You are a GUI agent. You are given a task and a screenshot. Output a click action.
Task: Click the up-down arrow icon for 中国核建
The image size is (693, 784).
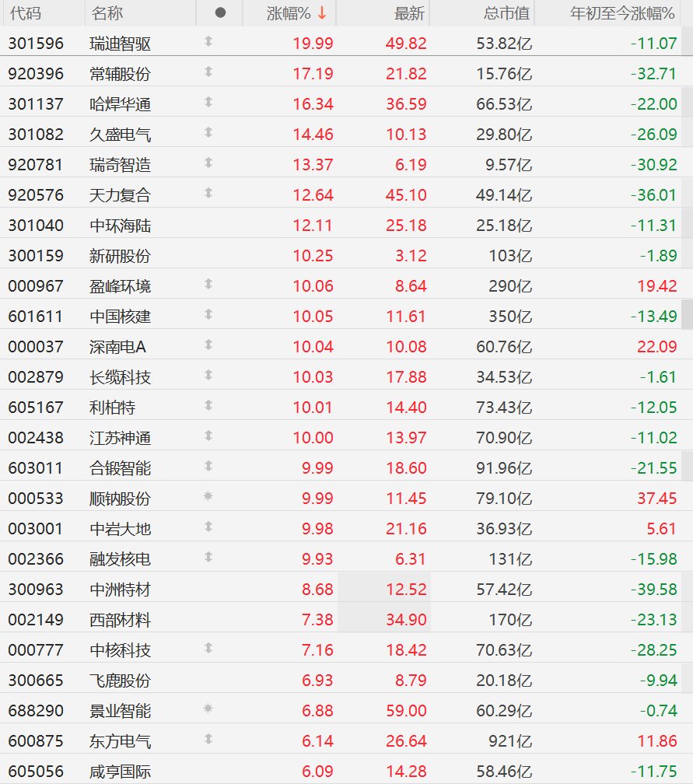click(x=208, y=314)
